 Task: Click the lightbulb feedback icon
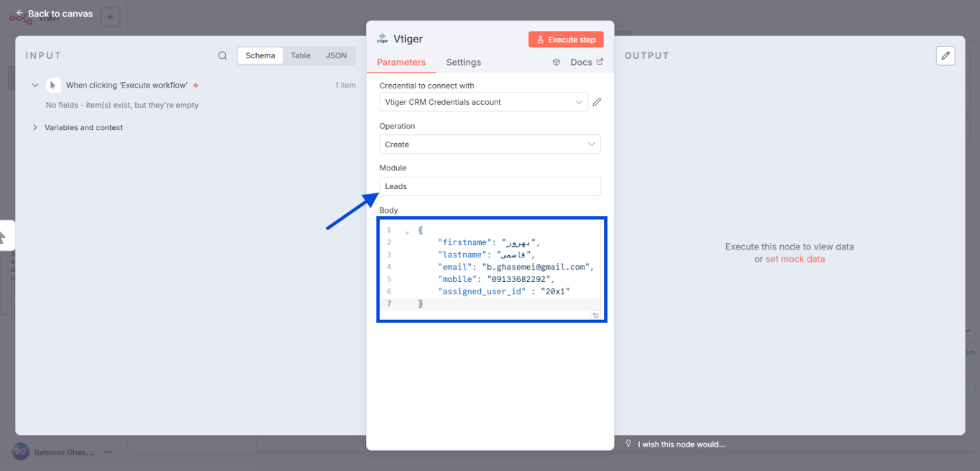628,444
